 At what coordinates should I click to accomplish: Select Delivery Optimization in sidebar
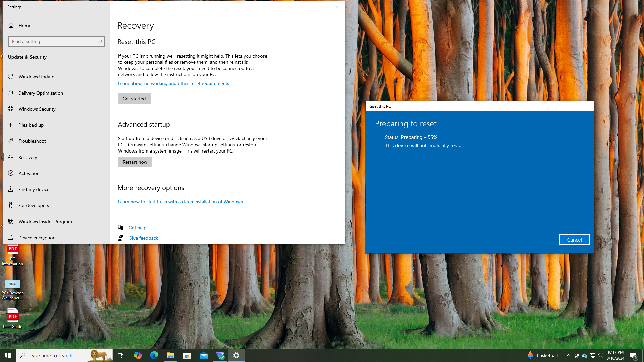(41, 93)
